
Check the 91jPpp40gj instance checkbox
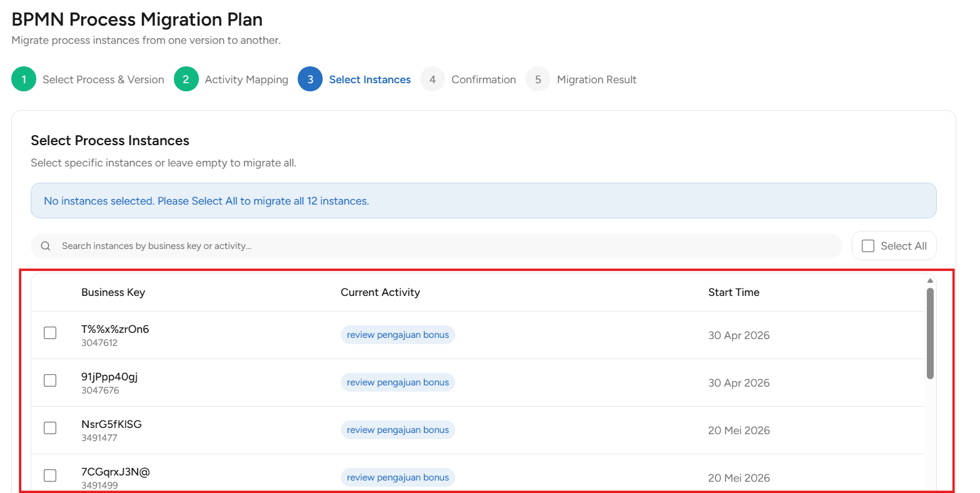click(50, 380)
